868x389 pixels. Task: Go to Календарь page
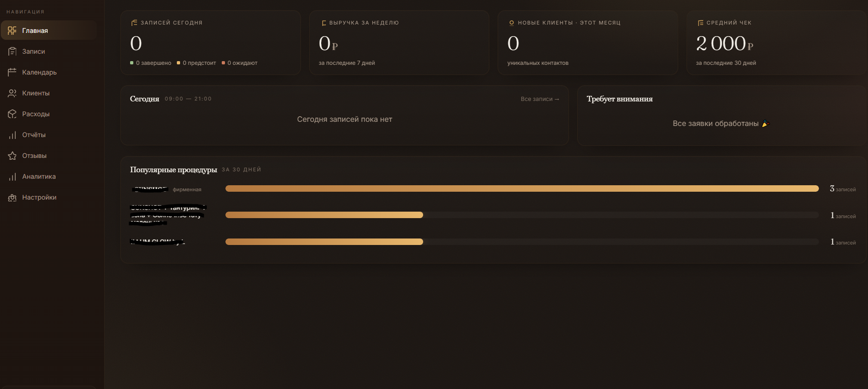point(49,72)
